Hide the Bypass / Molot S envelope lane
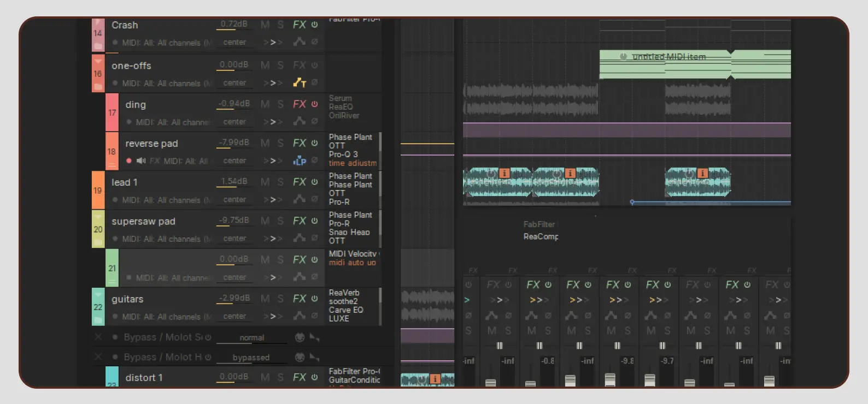 coord(98,337)
